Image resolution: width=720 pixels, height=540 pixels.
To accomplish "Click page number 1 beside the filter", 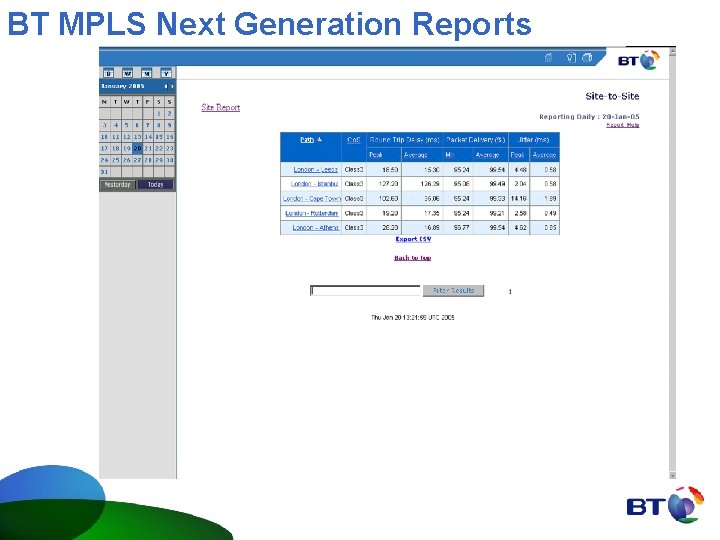I will coord(510,292).
